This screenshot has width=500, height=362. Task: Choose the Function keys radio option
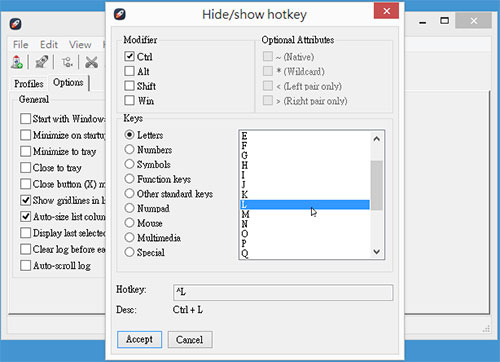point(129,179)
